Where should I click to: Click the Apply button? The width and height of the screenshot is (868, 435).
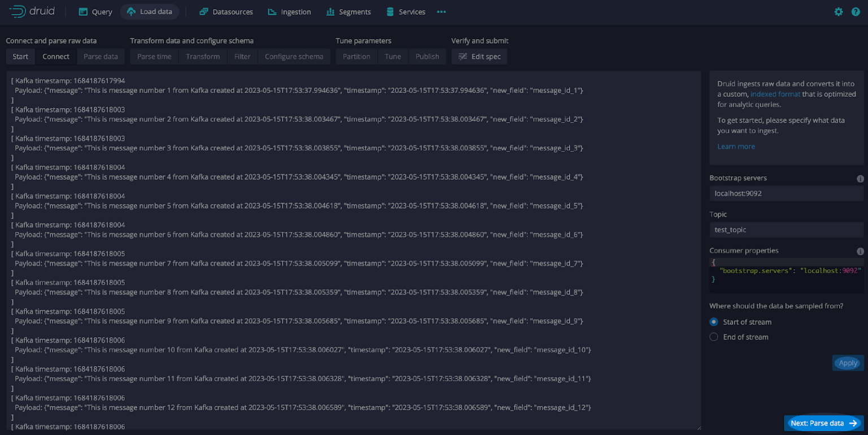pyautogui.click(x=848, y=363)
